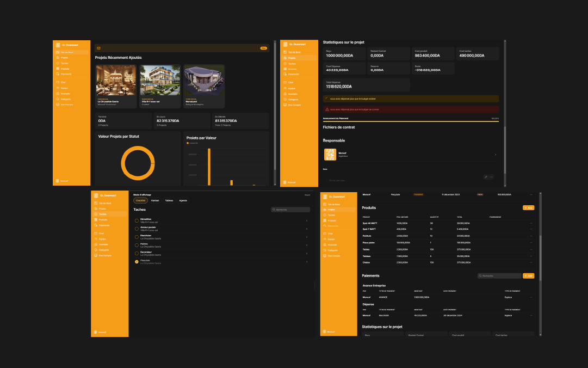Click the envelope icon in the dashboard banner
Viewport: 588px width, 368px height.
tap(98, 48)
